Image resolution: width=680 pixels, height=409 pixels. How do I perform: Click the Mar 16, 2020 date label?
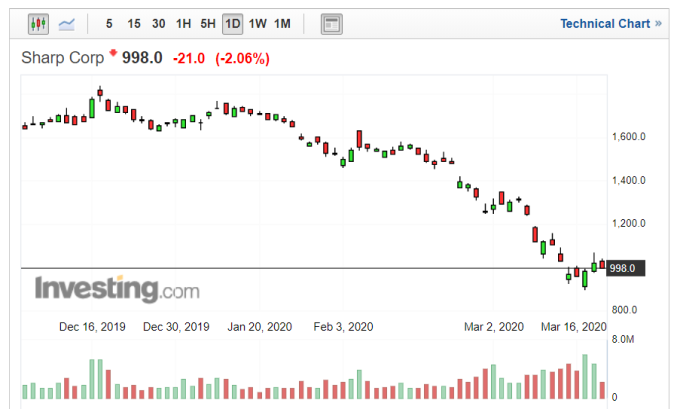[x=573, y=327]
